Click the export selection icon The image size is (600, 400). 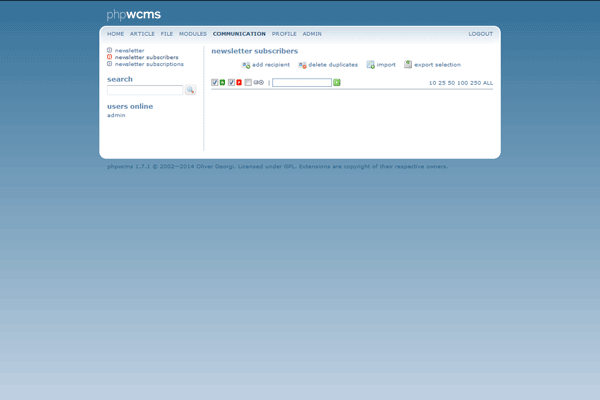click(x=408, y=65)
